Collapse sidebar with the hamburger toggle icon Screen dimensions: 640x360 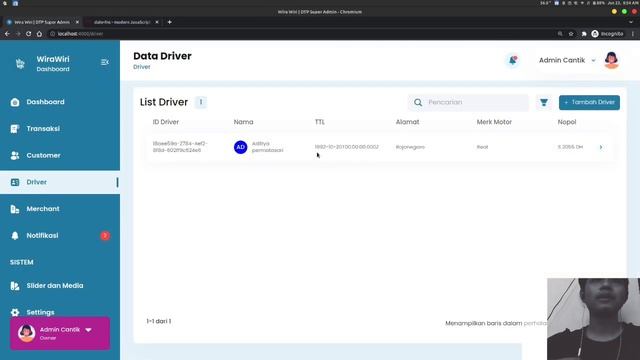[x=104, y=62]
